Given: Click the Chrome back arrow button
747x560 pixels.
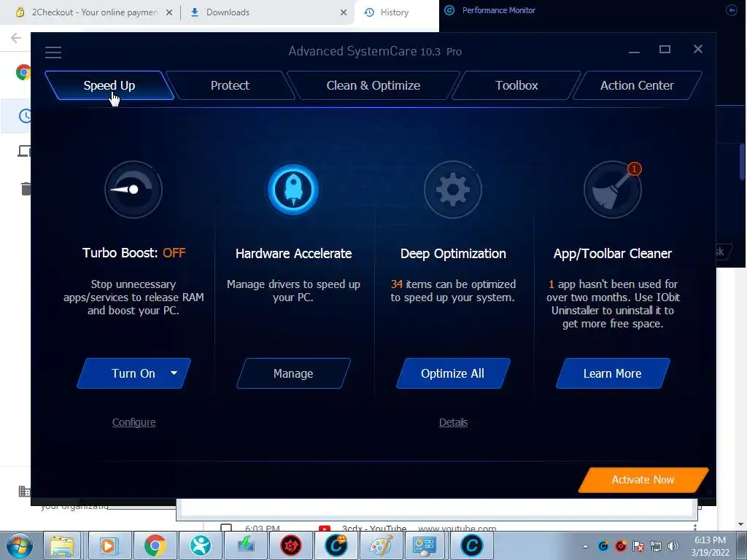Looking at the screenshot, I should pyautogui.click(x=16, y=38).
